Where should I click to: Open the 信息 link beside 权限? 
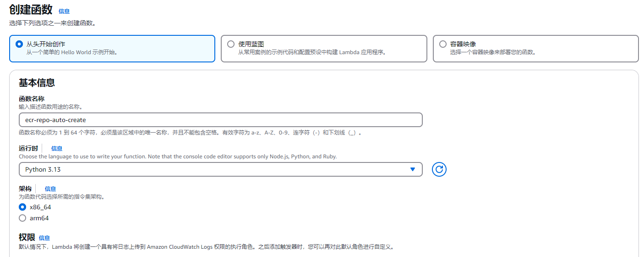click(x=44, y=238)
